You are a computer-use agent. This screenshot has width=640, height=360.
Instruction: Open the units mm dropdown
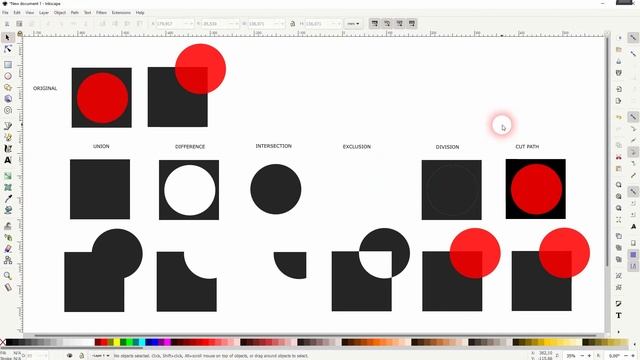(x=353, y=24)
